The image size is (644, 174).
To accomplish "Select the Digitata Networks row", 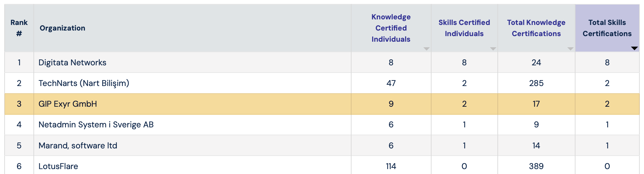I will coord(72,62).
